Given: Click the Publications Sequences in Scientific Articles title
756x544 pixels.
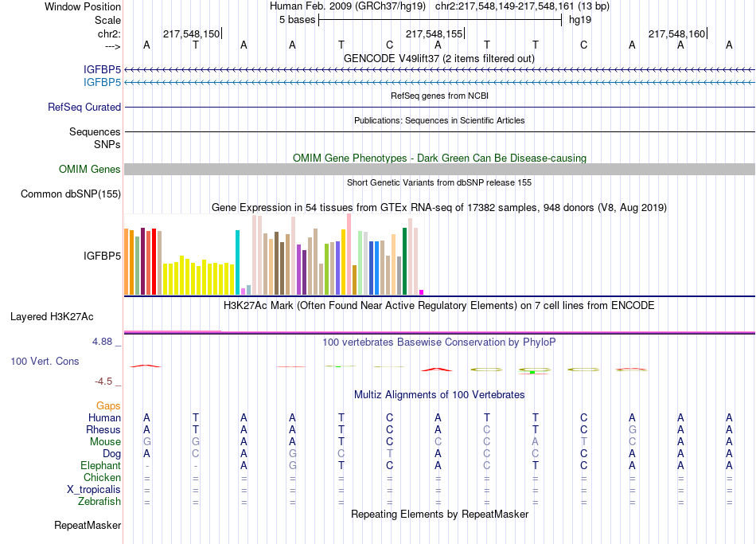Looking at the screenshot, I should tap(439, 120).
